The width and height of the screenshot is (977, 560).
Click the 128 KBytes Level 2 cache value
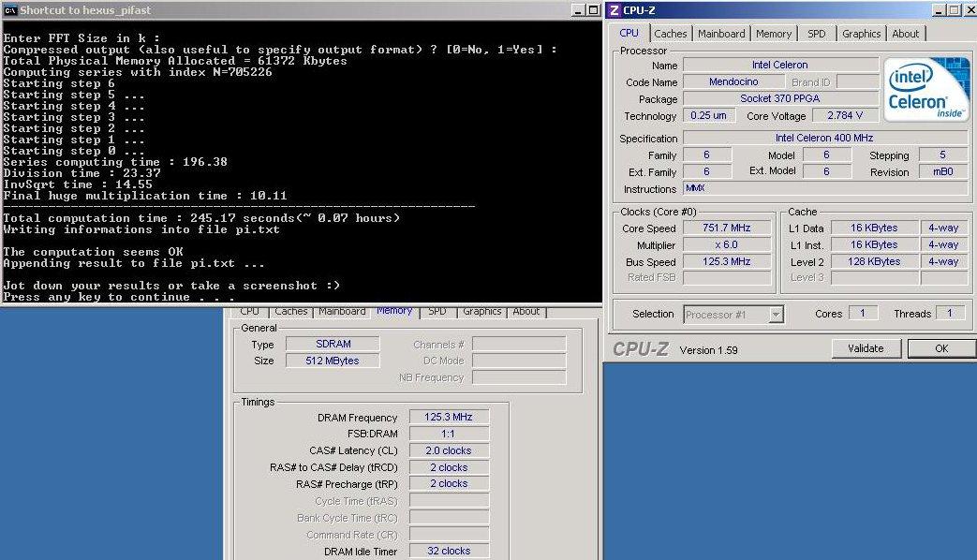tap(874, 261)
